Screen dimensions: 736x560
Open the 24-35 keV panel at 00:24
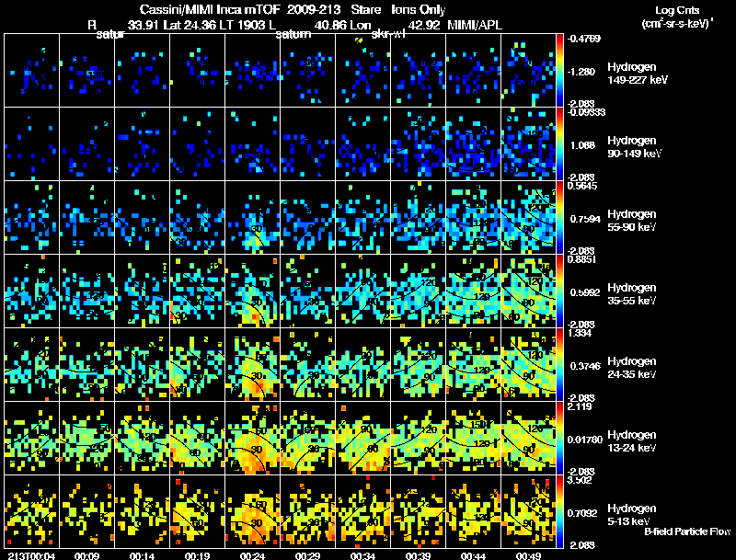[x=252, y=364]
